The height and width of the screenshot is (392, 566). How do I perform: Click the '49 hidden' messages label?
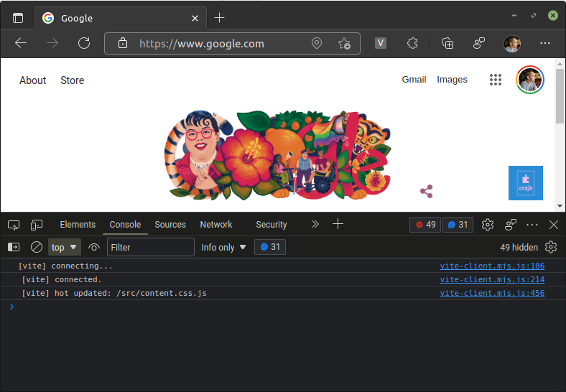[x=519, y=247]
